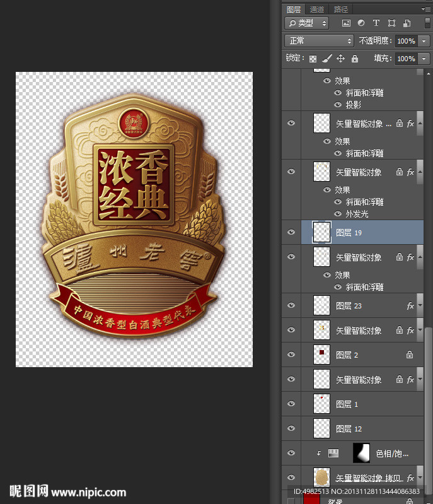
Task: Expand effects on 矢里智能对象 above 图层 2
Action: click(420, 331)
